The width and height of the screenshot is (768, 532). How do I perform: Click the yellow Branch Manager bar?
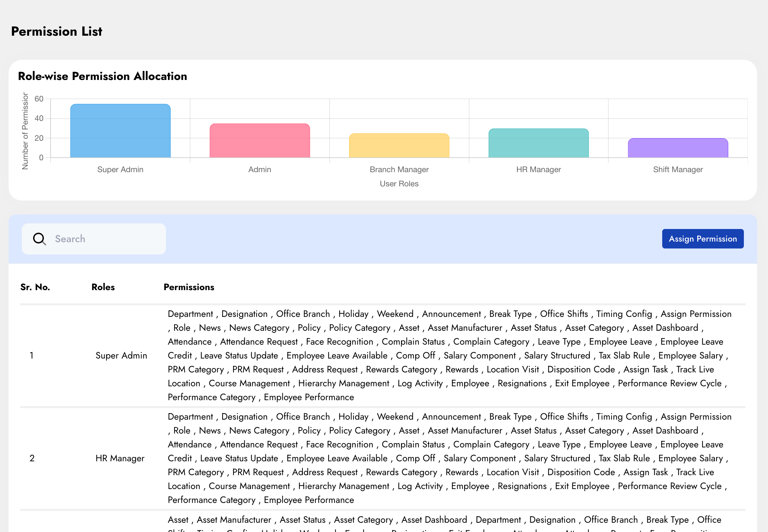399,146
